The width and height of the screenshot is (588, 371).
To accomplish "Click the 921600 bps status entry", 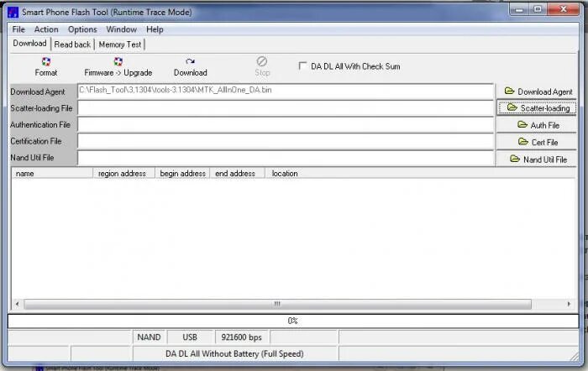I will click(242, 337).
